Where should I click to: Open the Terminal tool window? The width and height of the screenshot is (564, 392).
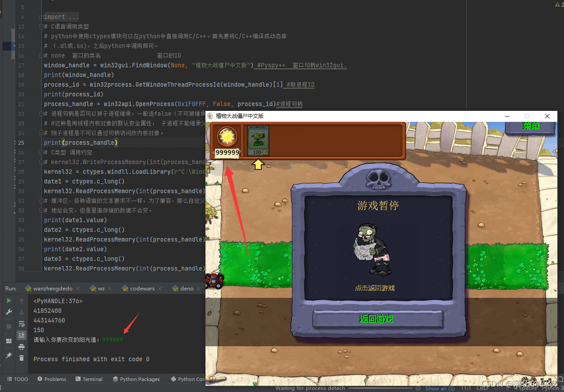89,379
